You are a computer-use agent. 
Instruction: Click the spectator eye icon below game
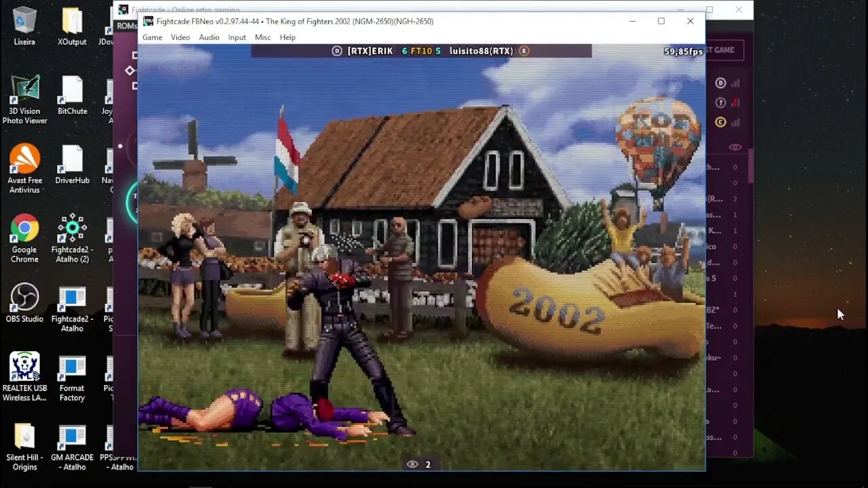(x=412, y=464)
